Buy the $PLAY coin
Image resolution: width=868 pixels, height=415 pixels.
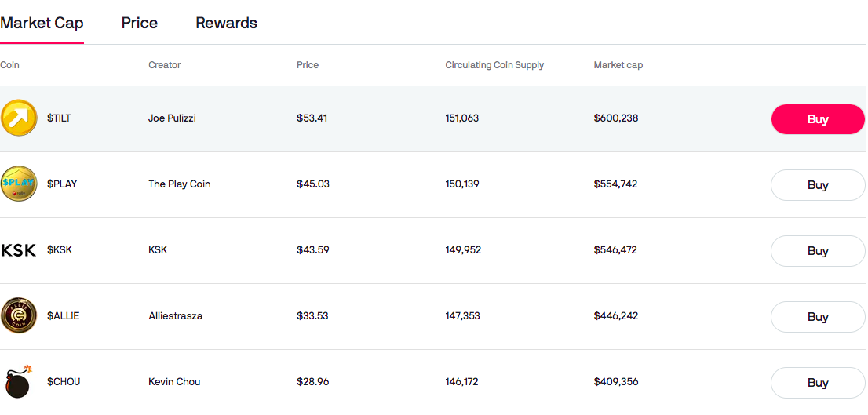[818, 185]
